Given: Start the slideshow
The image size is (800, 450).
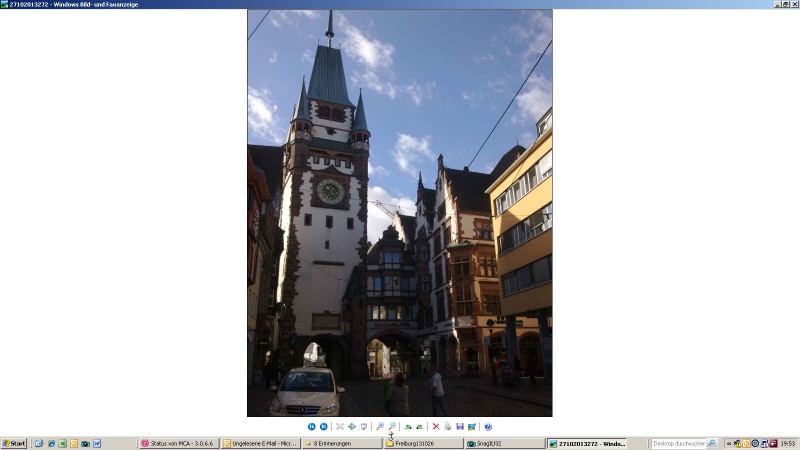Looking at the screenshot, I should coord(363,427).
